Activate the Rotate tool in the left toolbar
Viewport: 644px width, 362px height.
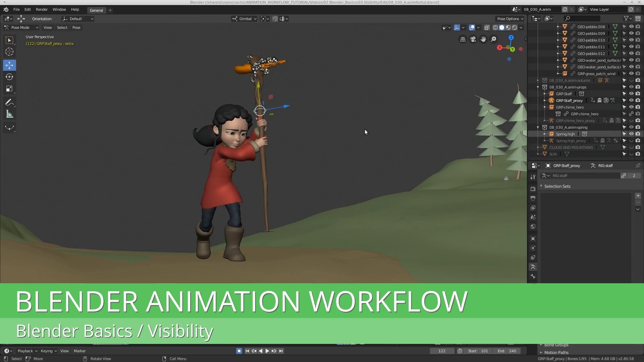(x=9, y=77)
